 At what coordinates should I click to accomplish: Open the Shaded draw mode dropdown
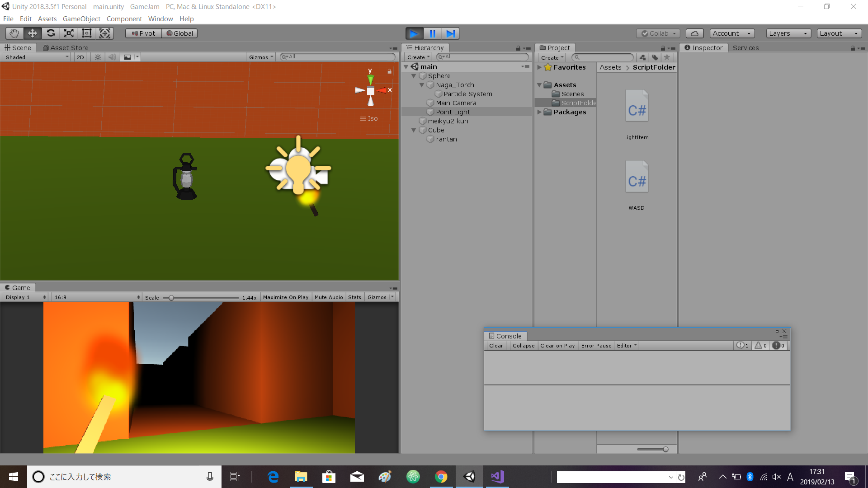click(x=37, y=57)
